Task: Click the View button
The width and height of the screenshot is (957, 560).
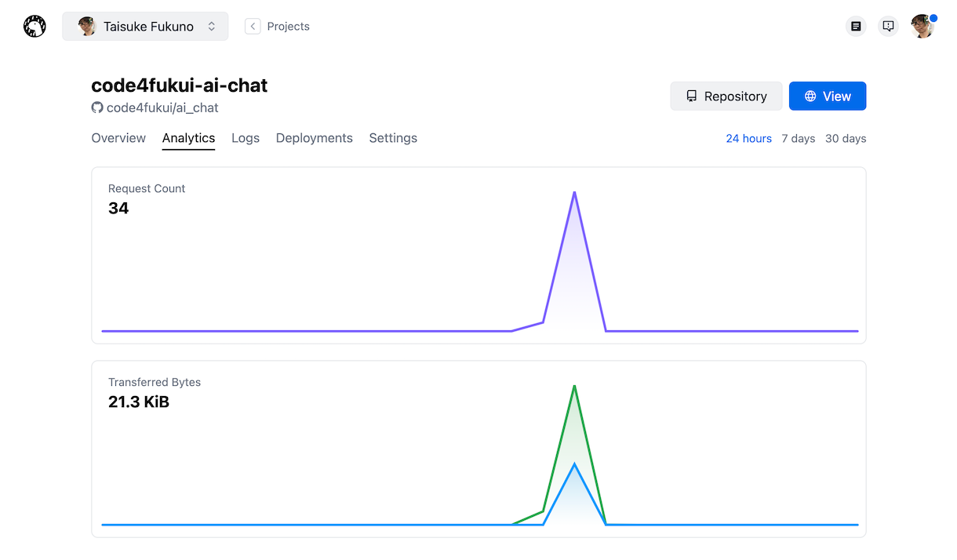Action: point(828,96)
